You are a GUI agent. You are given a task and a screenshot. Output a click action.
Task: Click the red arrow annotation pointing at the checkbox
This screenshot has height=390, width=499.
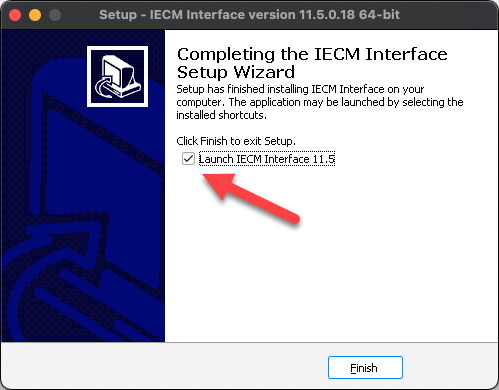[251, 198]
